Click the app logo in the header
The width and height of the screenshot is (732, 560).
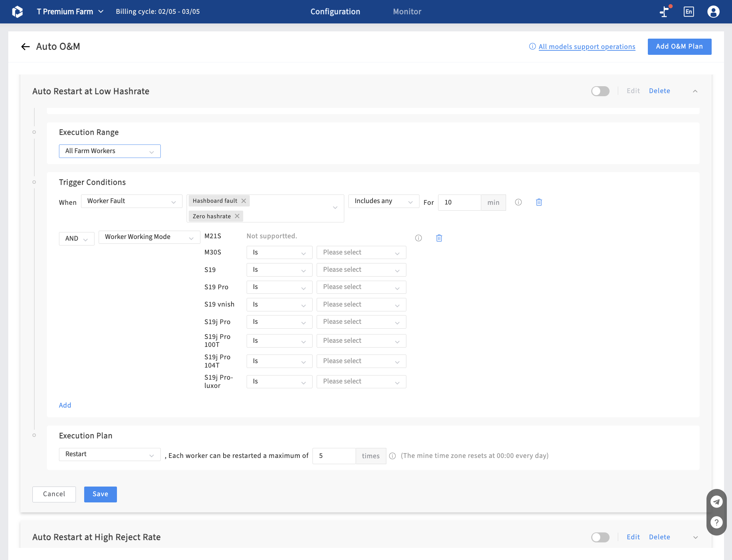point(17,12)
